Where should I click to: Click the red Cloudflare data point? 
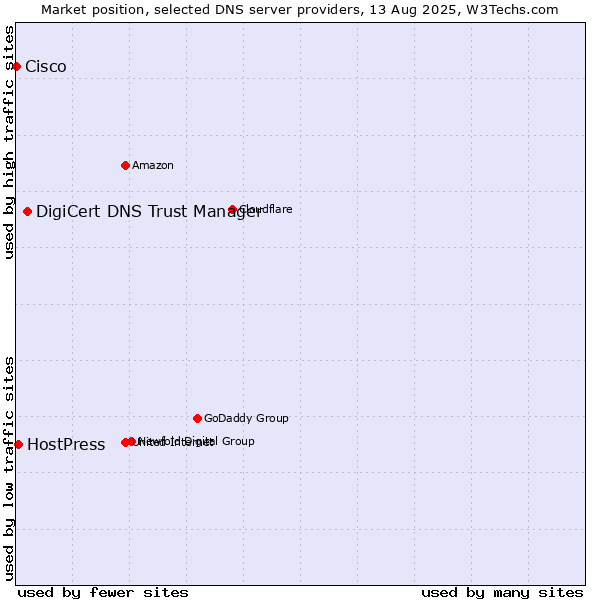232,209
